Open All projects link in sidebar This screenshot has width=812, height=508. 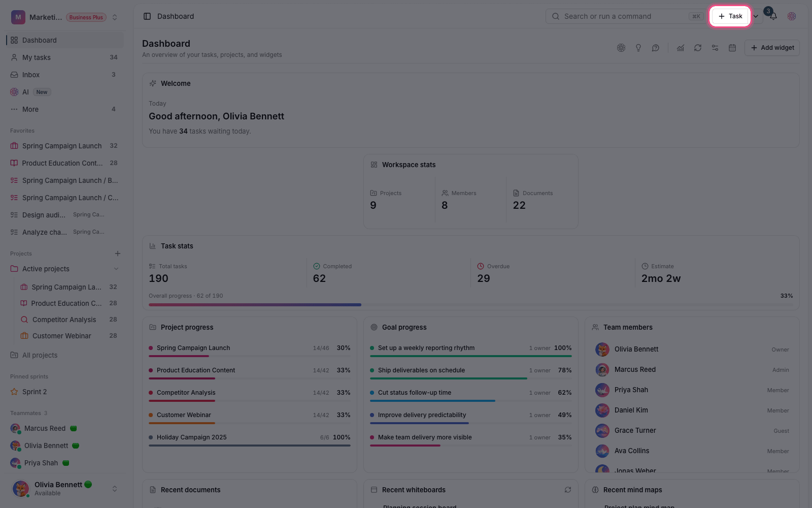click(x=65, y=355)
